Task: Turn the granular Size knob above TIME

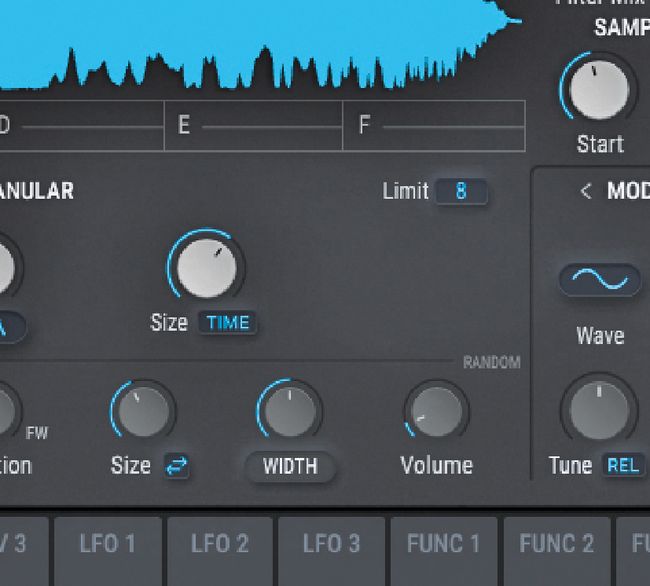Action: [x=206, y=266]
